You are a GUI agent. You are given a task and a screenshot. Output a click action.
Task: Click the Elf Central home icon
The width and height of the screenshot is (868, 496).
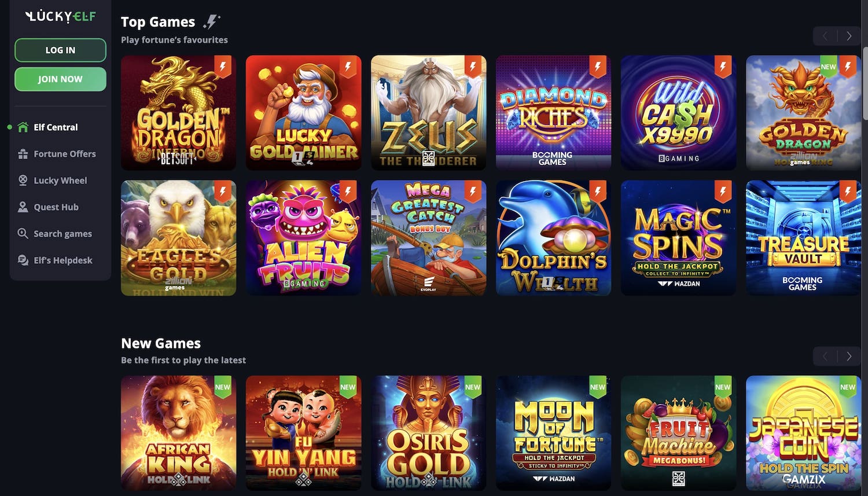(23, 127)
